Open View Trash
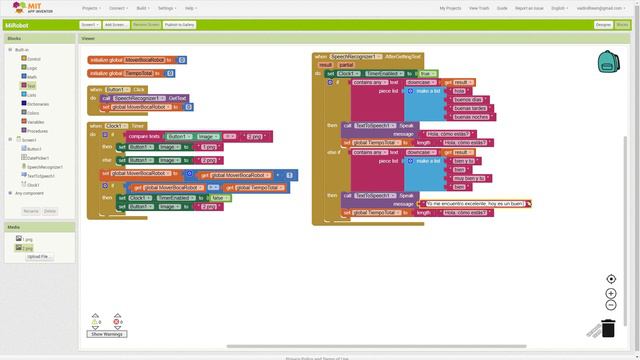This screenshot has width=640, height=360. [479, 8]
